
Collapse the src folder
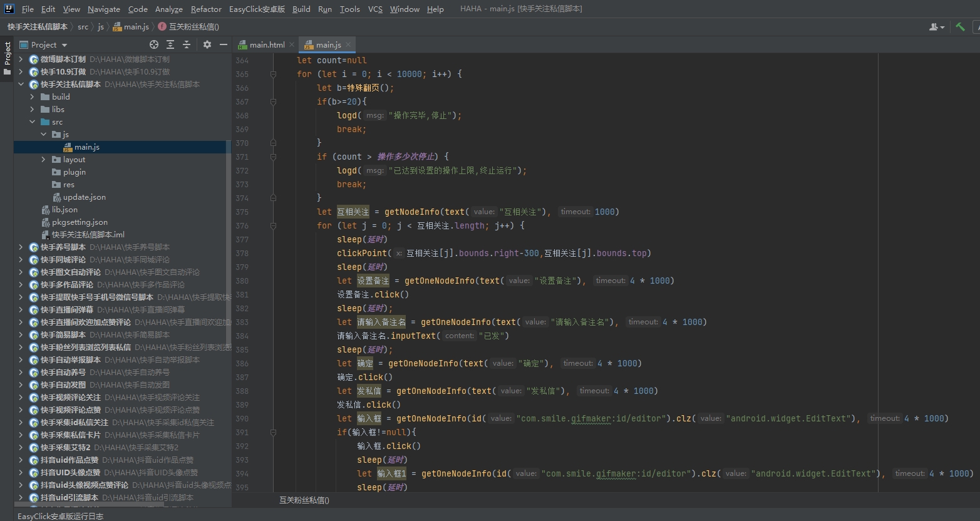(33, 121)
